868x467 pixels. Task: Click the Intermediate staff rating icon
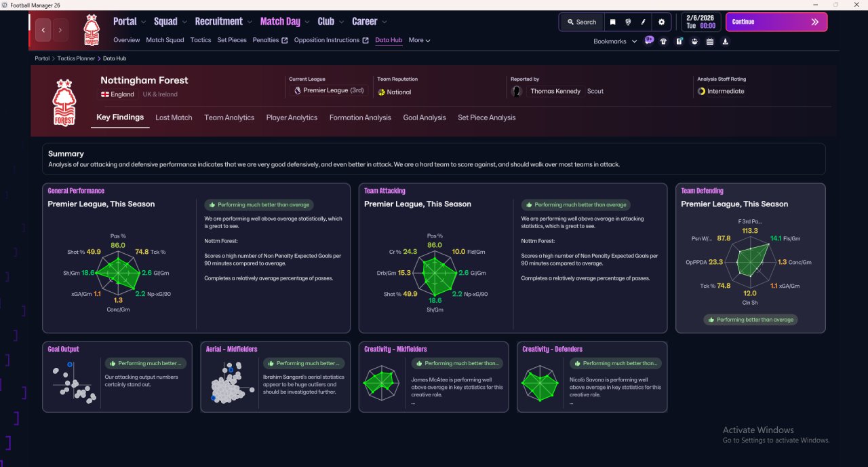701,91
